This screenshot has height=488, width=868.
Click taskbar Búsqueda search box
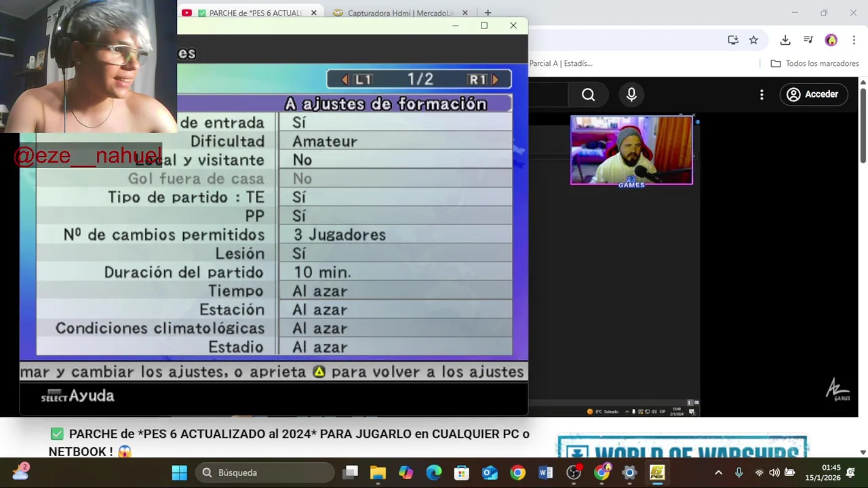coord(266,472)
